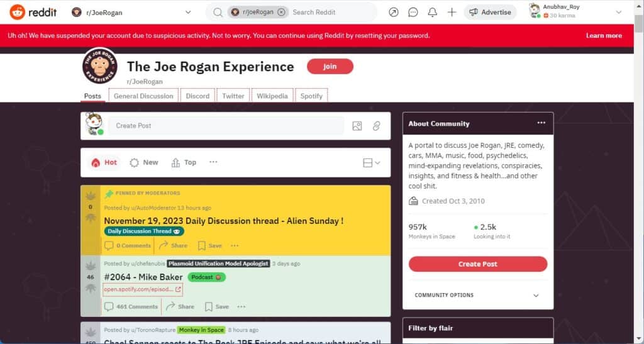The image size is (644, 344).
Task: Click the red Join button
Action: (330, 67)
